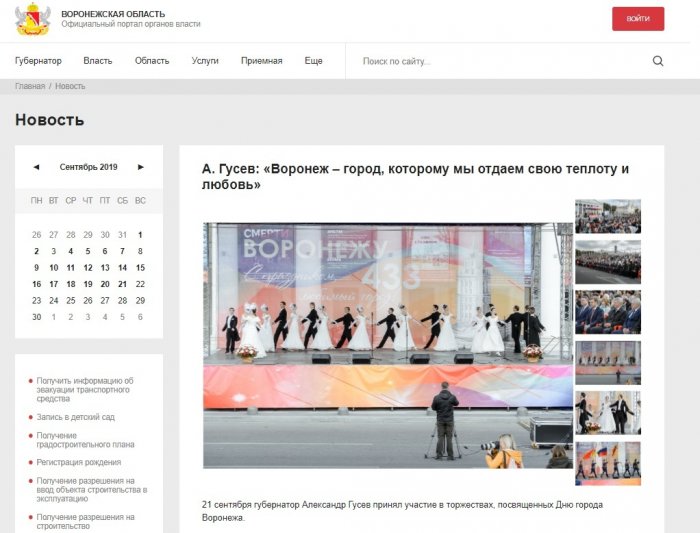
Task: Go to Главная breadcrumb link
Action: click(30, 86)
